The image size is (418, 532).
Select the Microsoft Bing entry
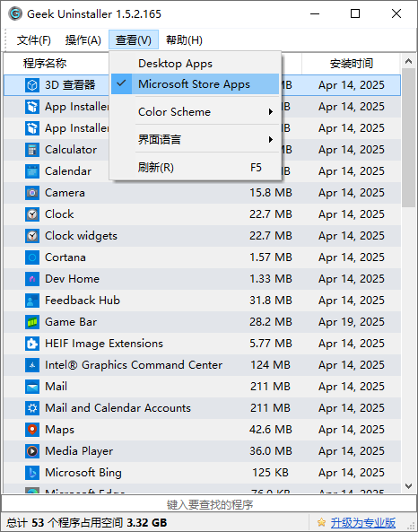[83, 473]
